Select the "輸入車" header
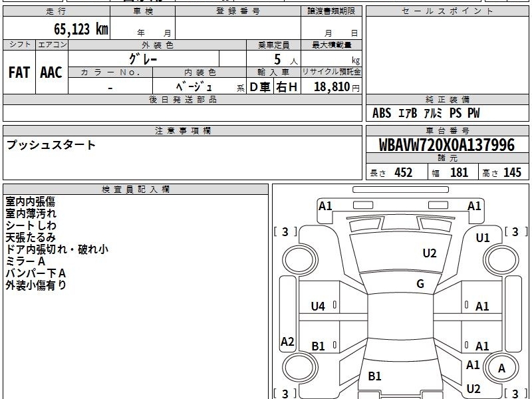The width and height of the screenshot is (532, 399). (273, 72)
